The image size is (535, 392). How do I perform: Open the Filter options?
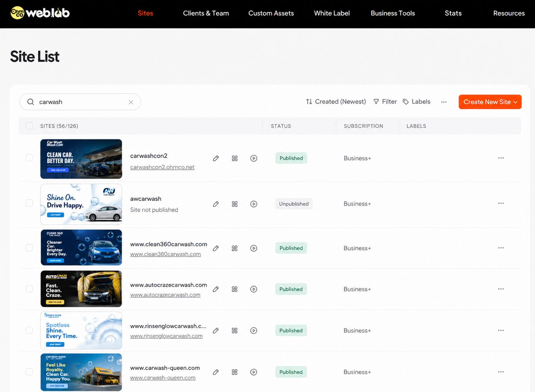pyautogui.click(x=385, y=102)
